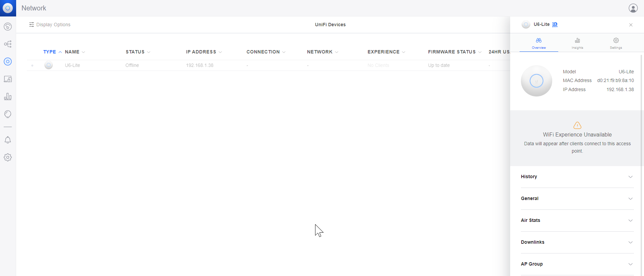
Task: Click the small U6-Lite icon in panel header
Action: (526, 25)
